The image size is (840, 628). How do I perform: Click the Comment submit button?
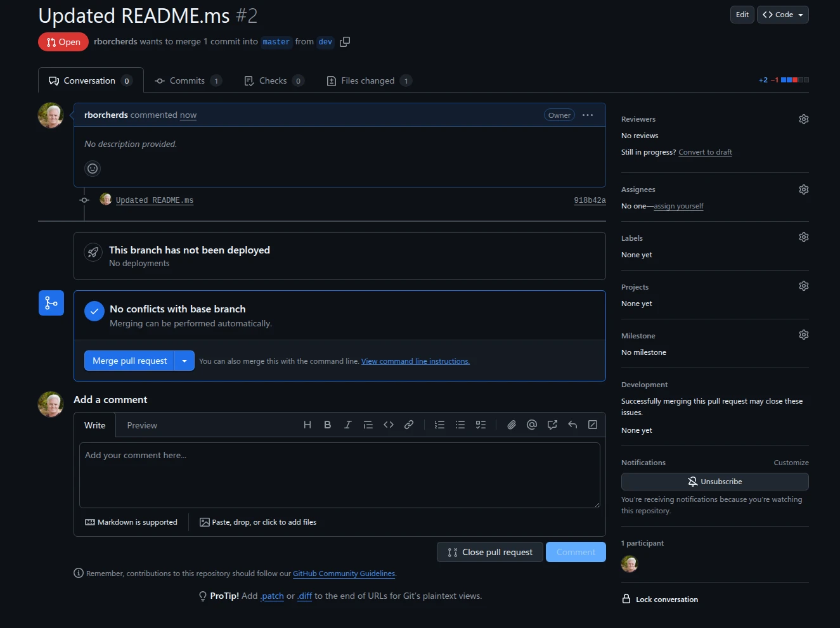(576, 552)
